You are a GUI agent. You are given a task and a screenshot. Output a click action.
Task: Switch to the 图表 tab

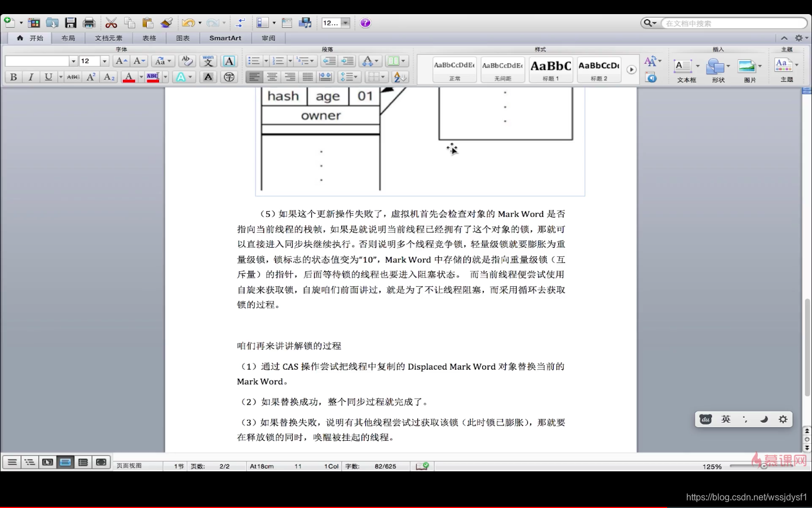click(183, 38)
